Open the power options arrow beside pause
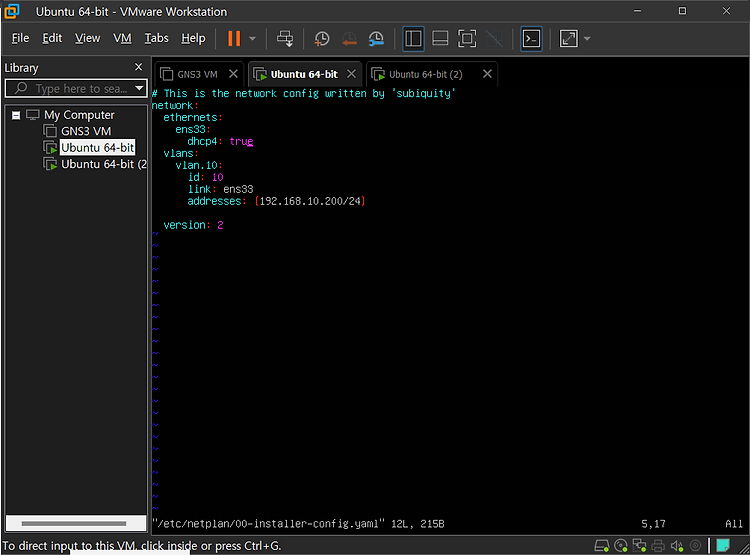The height and width of the screenshot is (555, 750). tap(253, 38)
